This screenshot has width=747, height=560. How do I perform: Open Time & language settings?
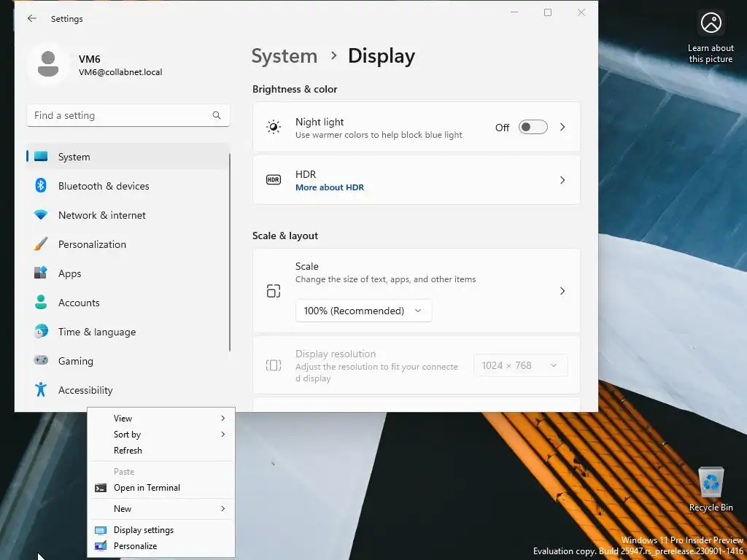coord(128,332)
